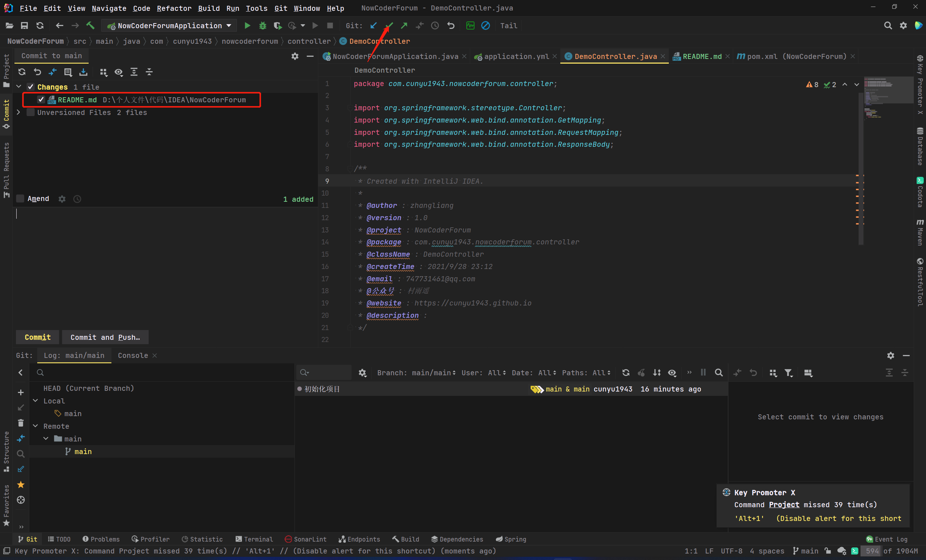Image resolution: width=926 pixels, height=560 pixels.
Task: Click the Tail toolbar button
Action: pos(509,26)
